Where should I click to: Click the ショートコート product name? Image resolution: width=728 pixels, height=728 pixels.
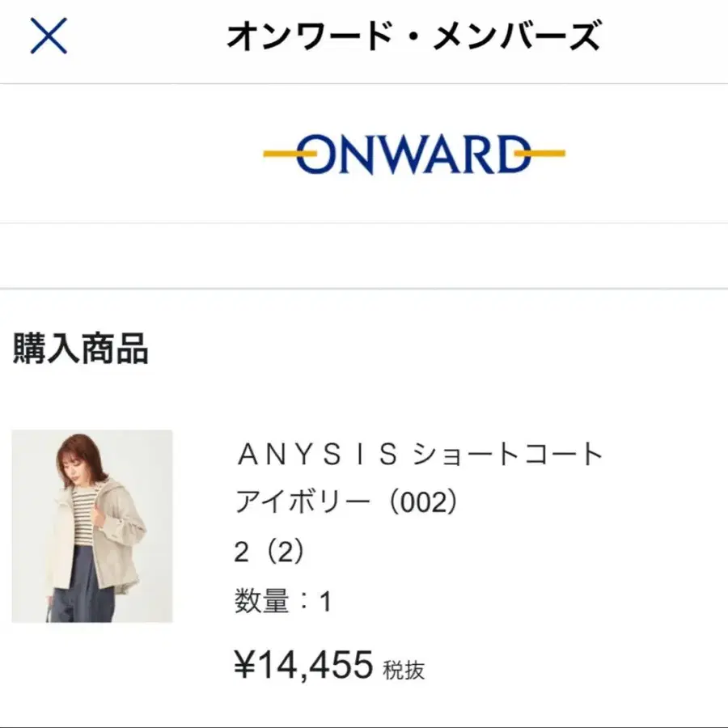click(509, 456)
